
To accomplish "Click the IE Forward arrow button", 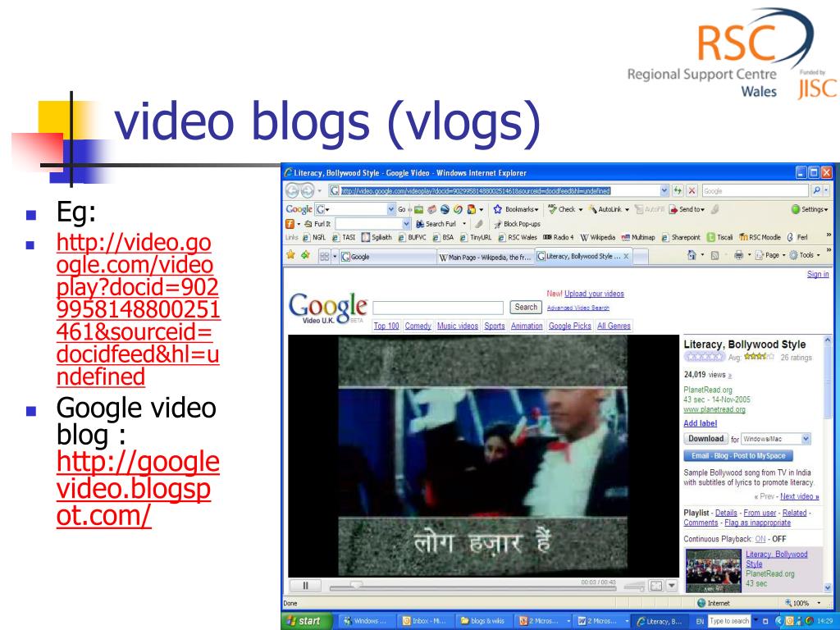I will pyautogui.click(x=308, y=190).
